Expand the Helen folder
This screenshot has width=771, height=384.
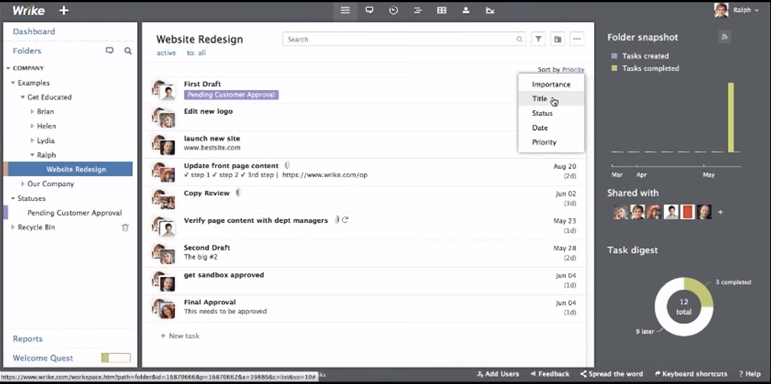32,126
